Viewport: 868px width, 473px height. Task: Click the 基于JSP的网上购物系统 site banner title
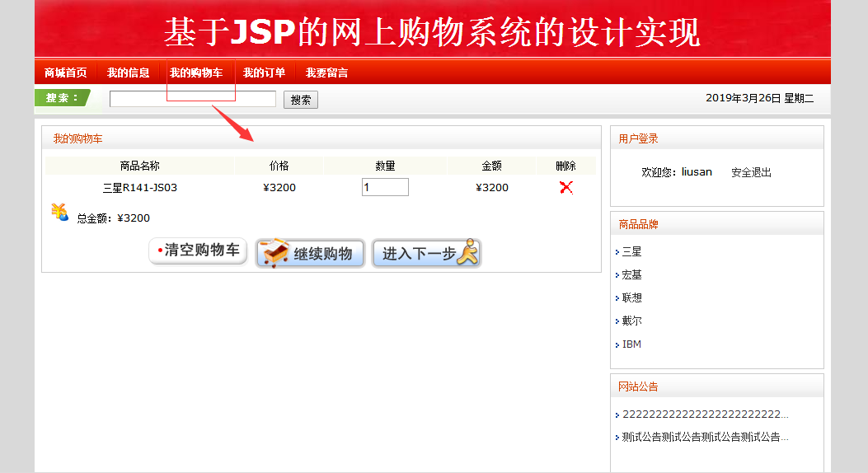pos(432,31)
